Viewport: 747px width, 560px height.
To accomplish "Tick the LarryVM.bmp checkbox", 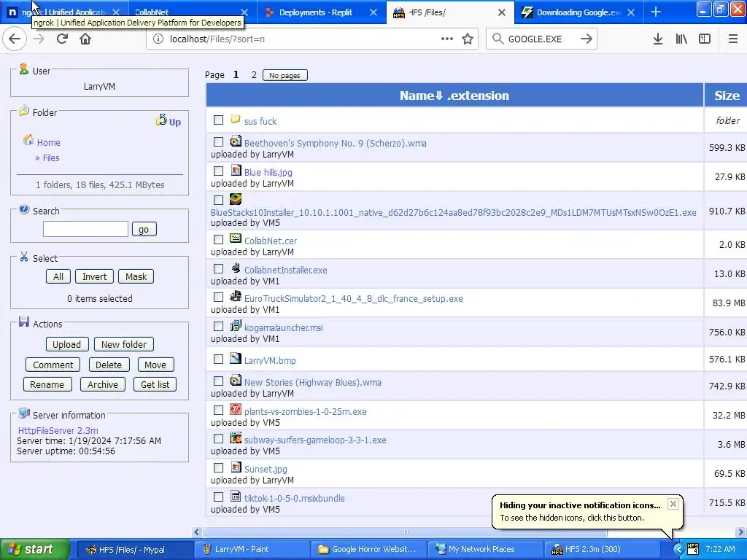I will pyautogui.click(x=218, y=359).
